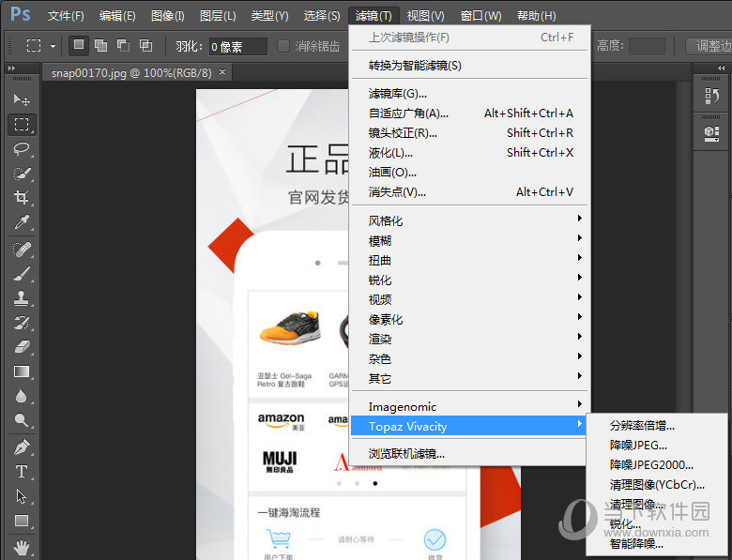732x560 pixels.
Task: Select the Move tool
Action: click(x=22, y=99)
